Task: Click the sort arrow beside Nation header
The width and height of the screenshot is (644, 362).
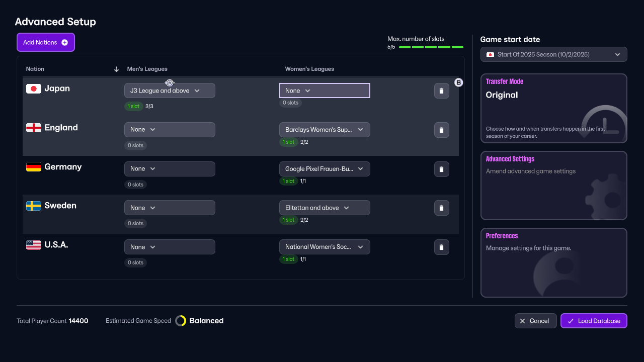Action: tap(116, 69)
